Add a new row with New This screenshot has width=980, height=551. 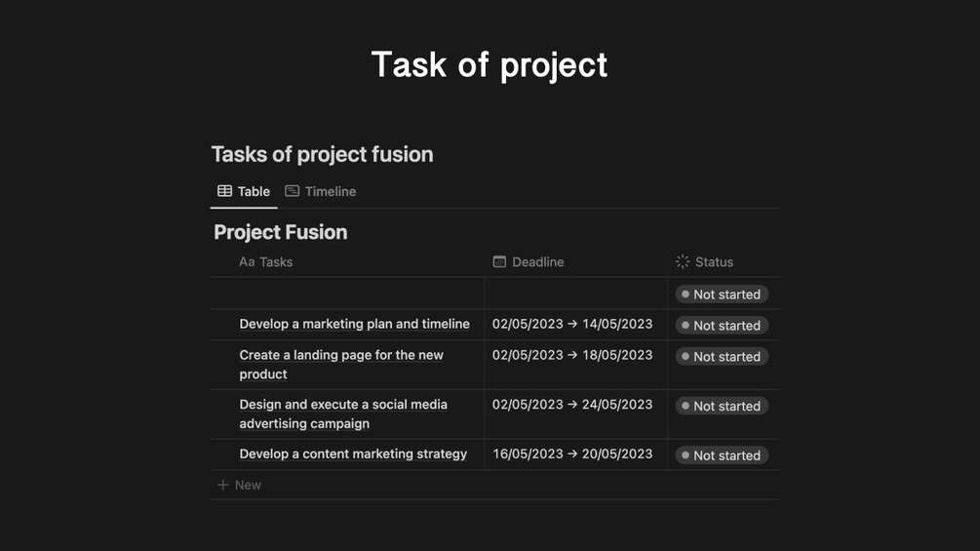[248, 485]
